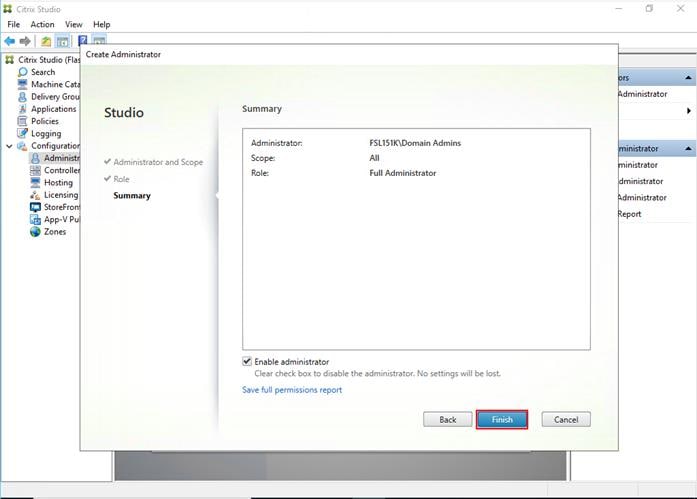Expand the Actions pane submenu arrow

689,111
